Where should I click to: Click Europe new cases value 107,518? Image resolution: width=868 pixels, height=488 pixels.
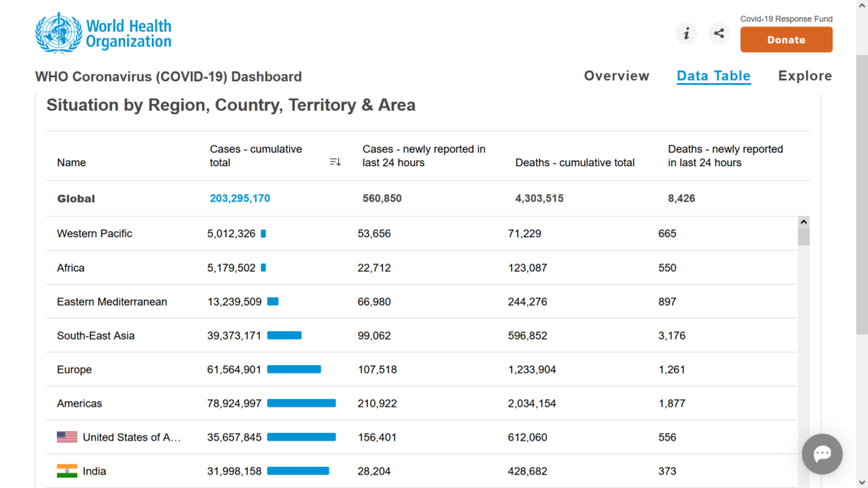click(377, 369)
